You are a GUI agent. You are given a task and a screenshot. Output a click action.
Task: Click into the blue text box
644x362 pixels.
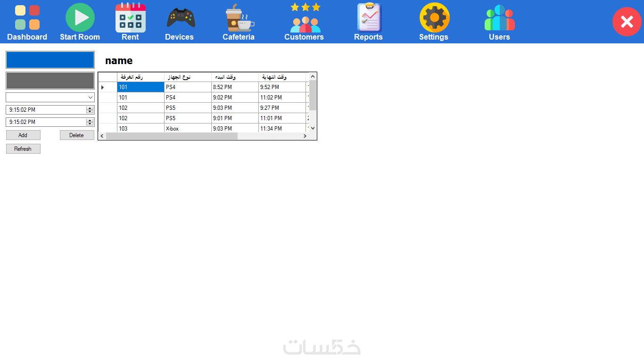click(50, 60)
